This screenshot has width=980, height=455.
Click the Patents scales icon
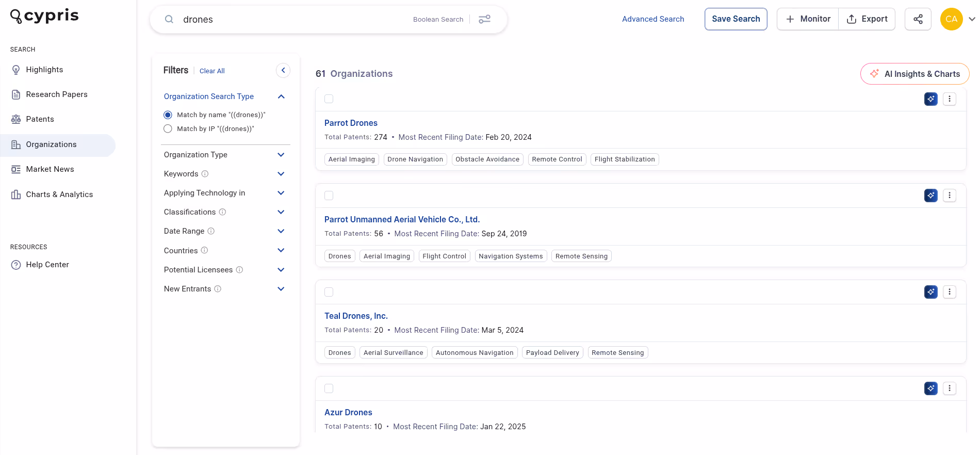click(x=16, y=119)
